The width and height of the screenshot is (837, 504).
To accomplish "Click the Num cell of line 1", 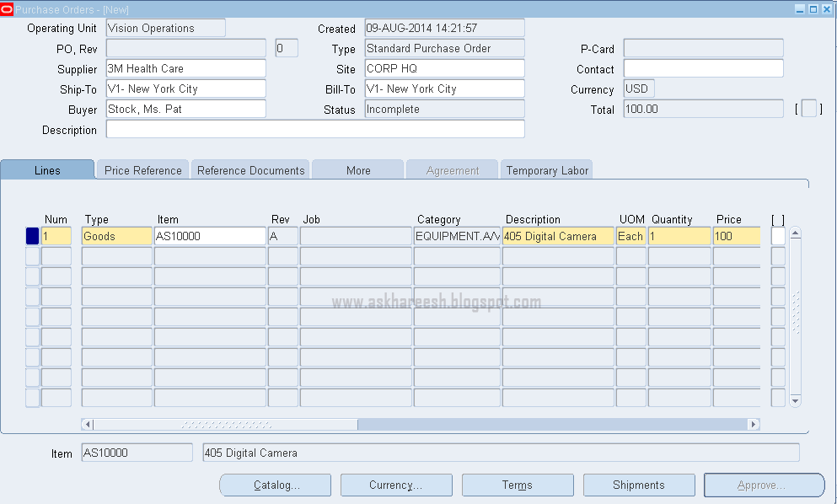I will [56, 237].
